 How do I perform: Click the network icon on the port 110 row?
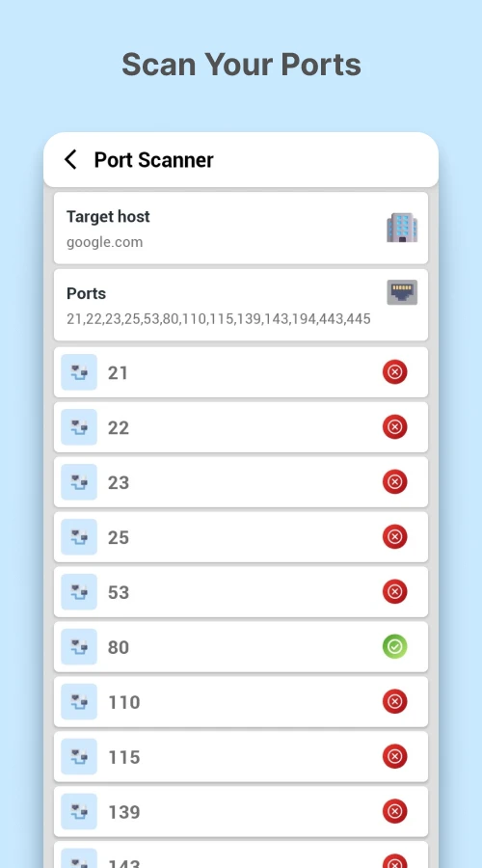pos(79,701)
